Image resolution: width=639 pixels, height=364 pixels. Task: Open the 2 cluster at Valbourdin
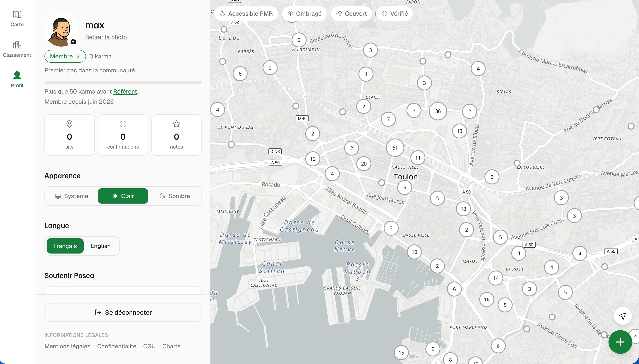tap(299, 40)
